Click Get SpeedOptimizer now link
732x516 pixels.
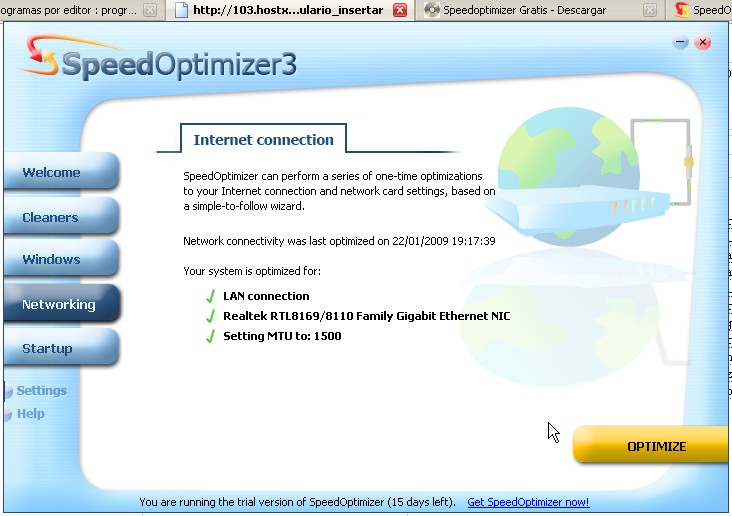pyautogui.click(x=528, y=502)
